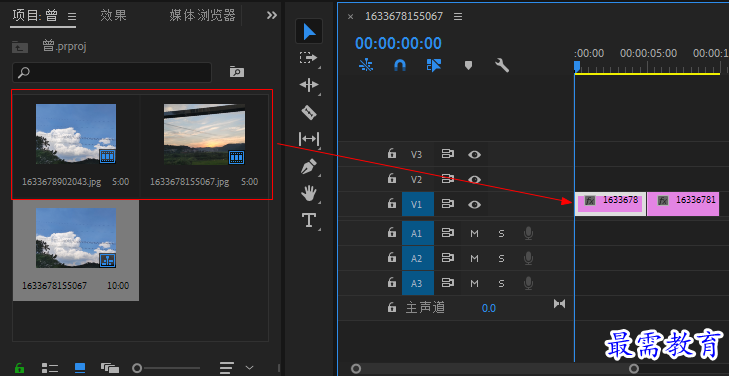Screen dimensions: 729x376
Task: Open sequence 1633678155067 panel menu
Action: click(458, 17)
